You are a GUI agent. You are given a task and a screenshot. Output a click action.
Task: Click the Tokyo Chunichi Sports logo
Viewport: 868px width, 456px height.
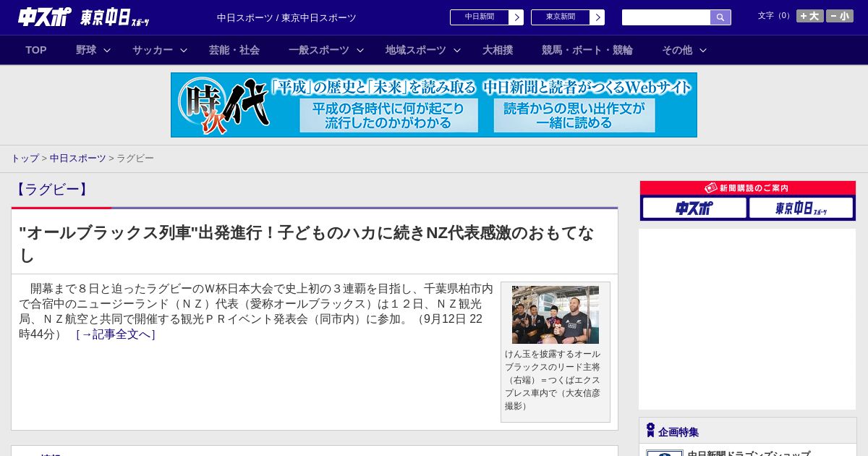point(115,17)
